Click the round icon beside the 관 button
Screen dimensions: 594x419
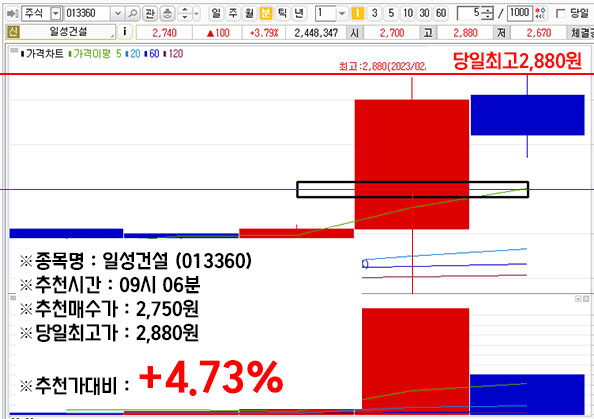tap(167, 14)
